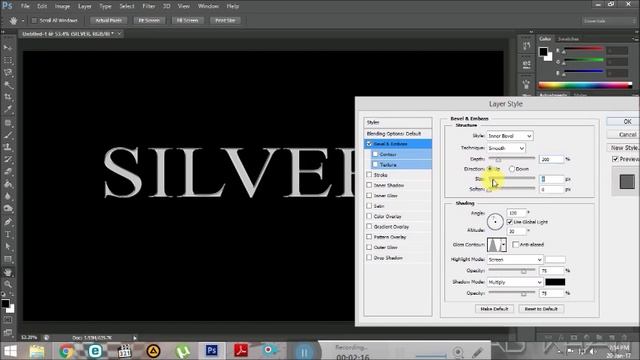Select the Blur tool
Image resolution: width=640 pixels, height=360 pixels.
[x=8, y=196]
